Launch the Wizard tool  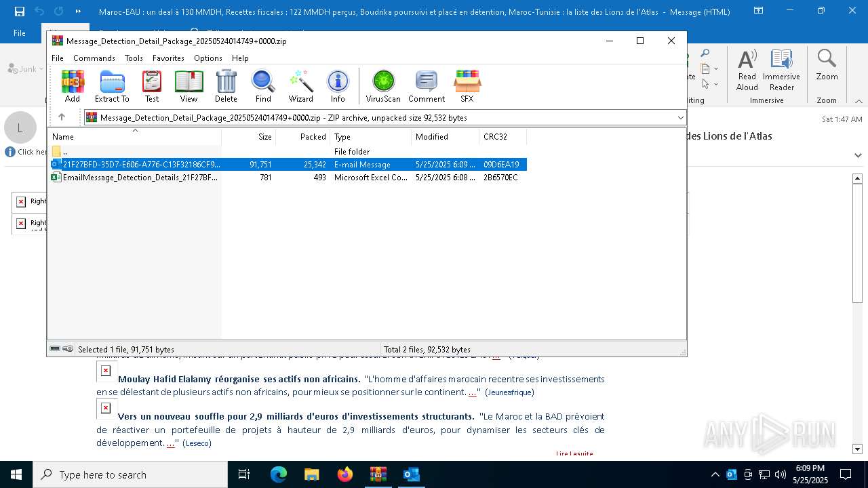click(300, 86)
